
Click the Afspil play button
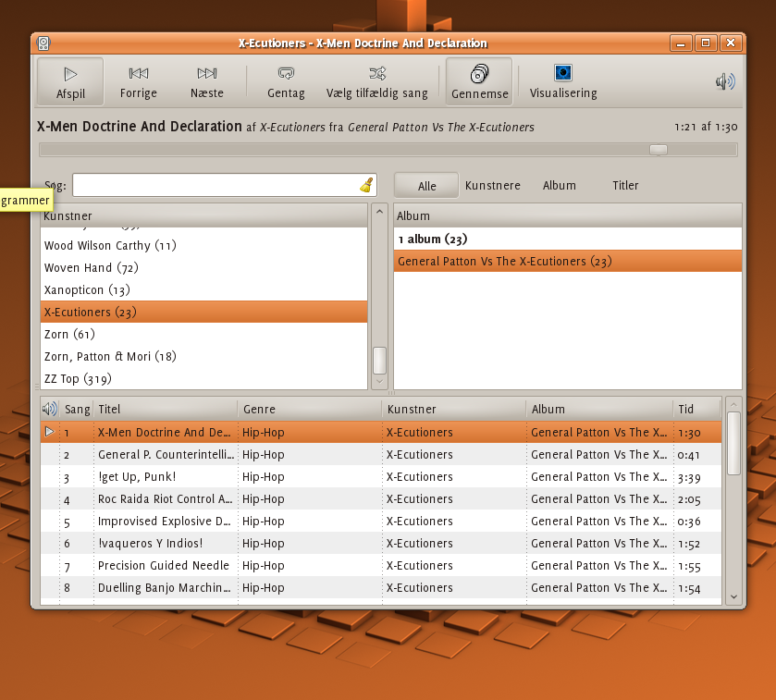tap(70, 81)
